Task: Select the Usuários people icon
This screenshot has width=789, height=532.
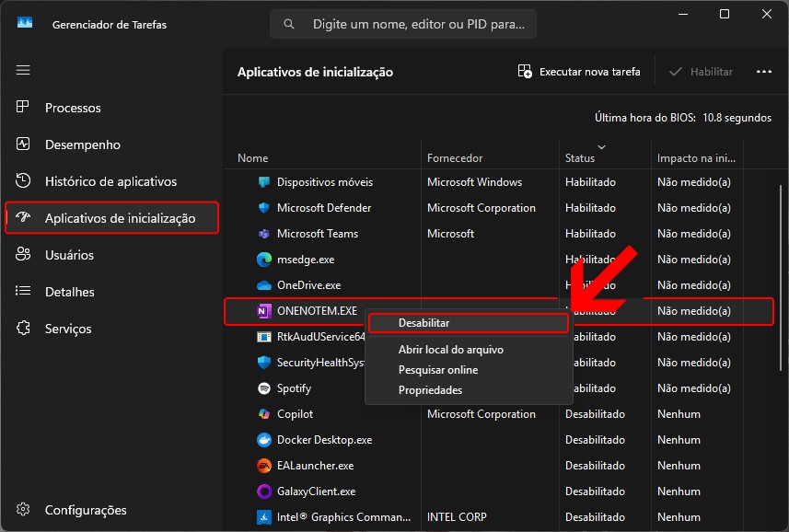Action: [24, 255]
